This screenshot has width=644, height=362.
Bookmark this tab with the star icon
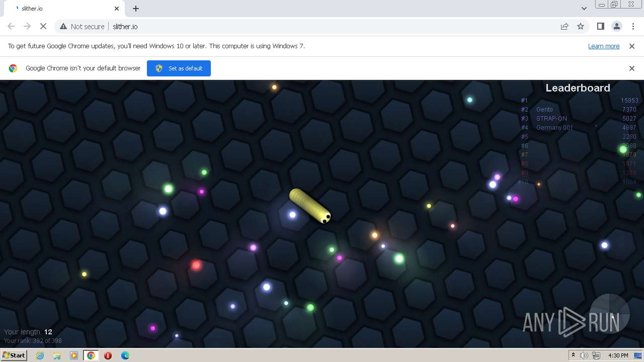(x=581, y=26)
